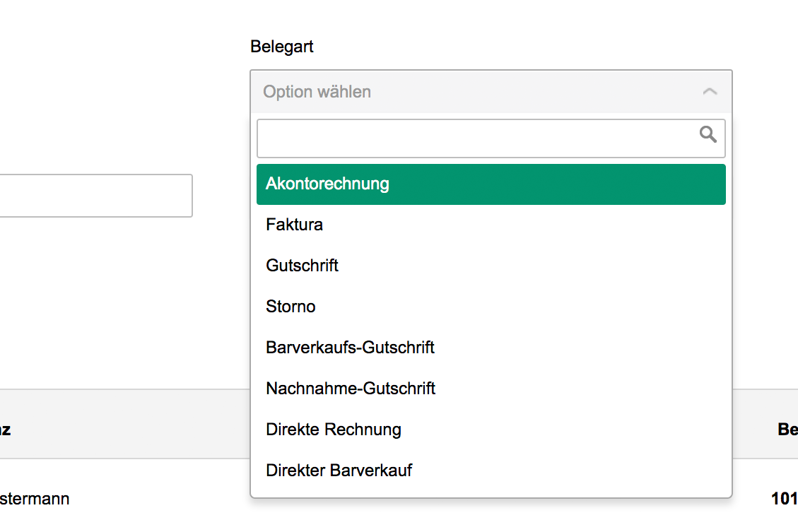Pick the Storno option
798x532 pixels.
pyautogui.click(x=291, y=307)
